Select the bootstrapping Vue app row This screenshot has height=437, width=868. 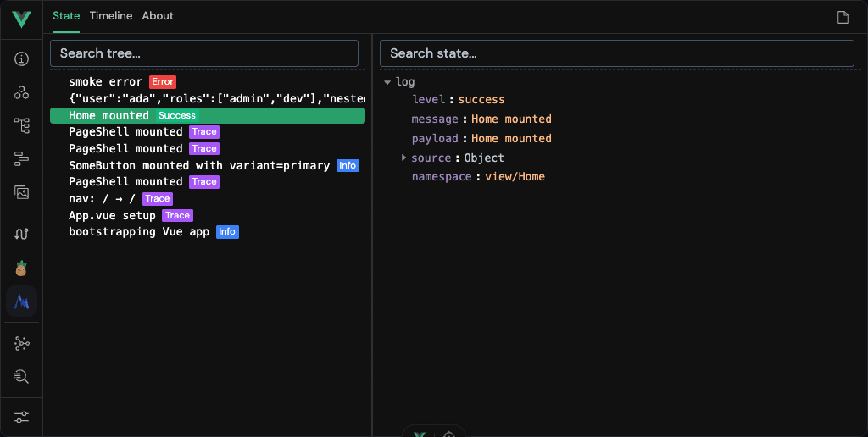pos(208,232)
